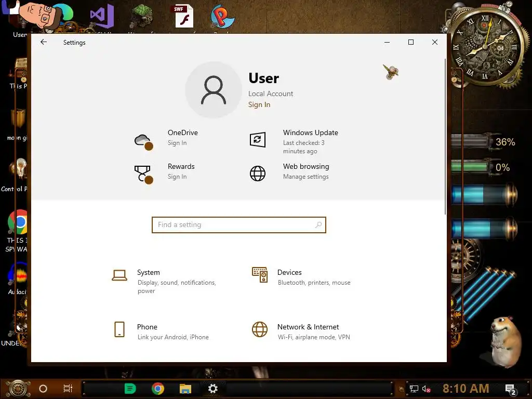Open the Network & Internet globe icon

click(x=260, y=329)
